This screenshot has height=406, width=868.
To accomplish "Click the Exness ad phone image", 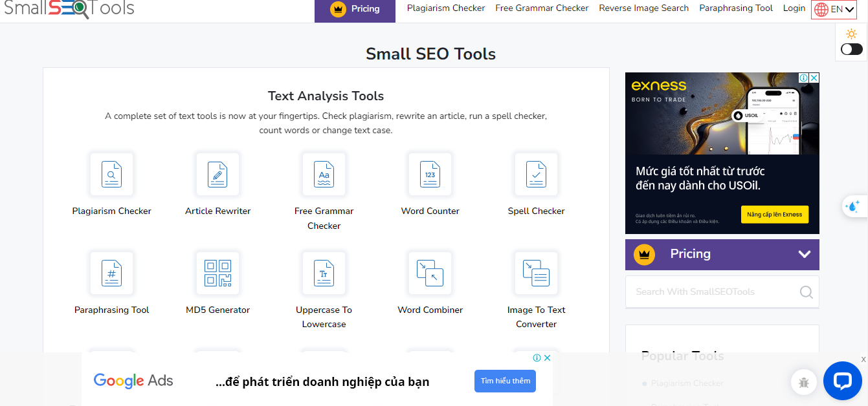I will coord(773,121).
